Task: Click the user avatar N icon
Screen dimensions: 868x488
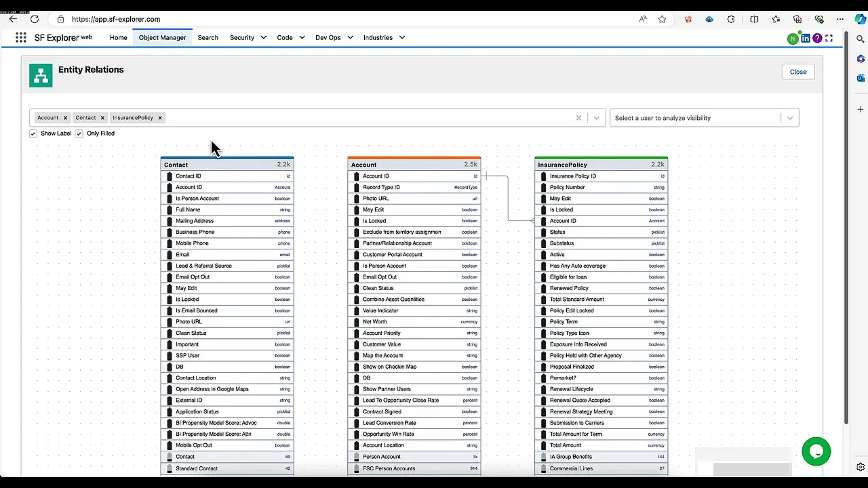Action: point(793,39)
